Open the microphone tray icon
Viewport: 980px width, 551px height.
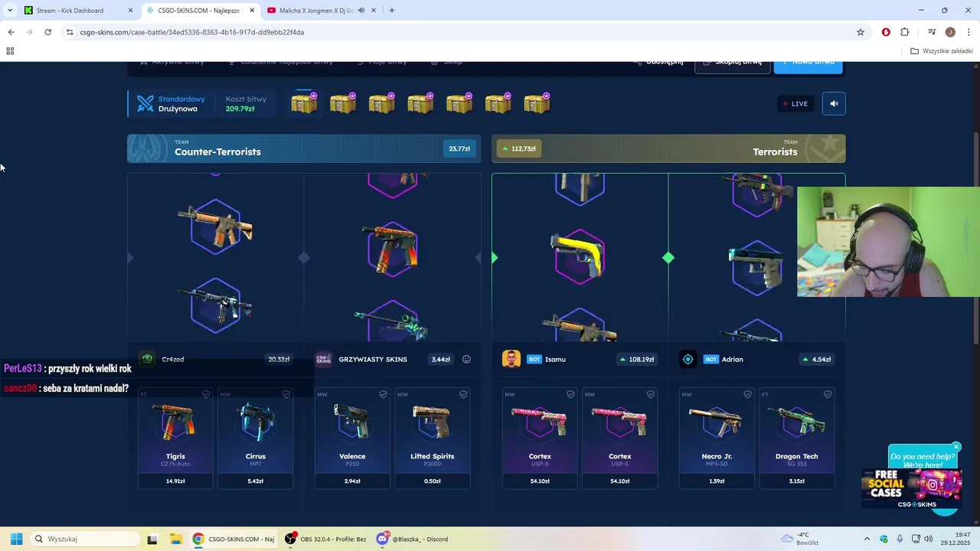tap(900, 539)
